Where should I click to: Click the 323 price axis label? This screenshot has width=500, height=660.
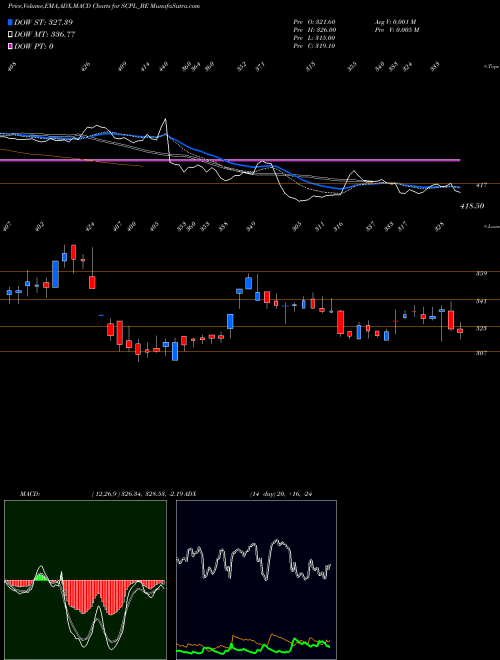(481, 328)
